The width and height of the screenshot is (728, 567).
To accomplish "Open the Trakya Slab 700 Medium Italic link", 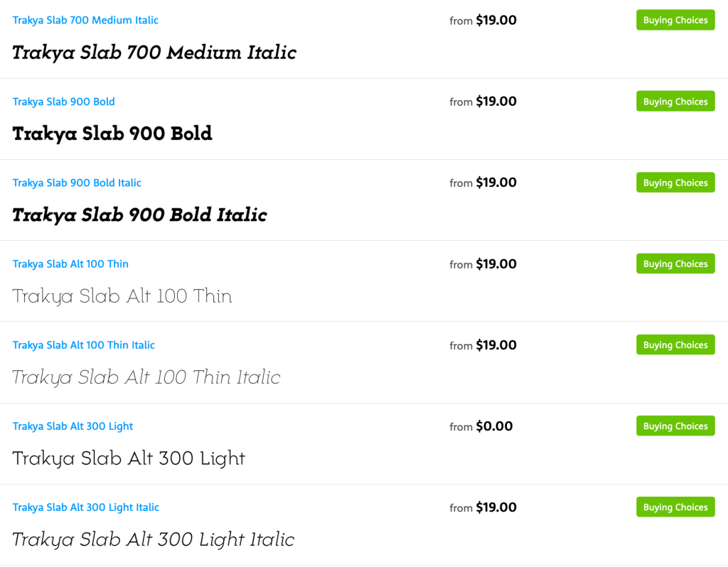I will (85, 21).
